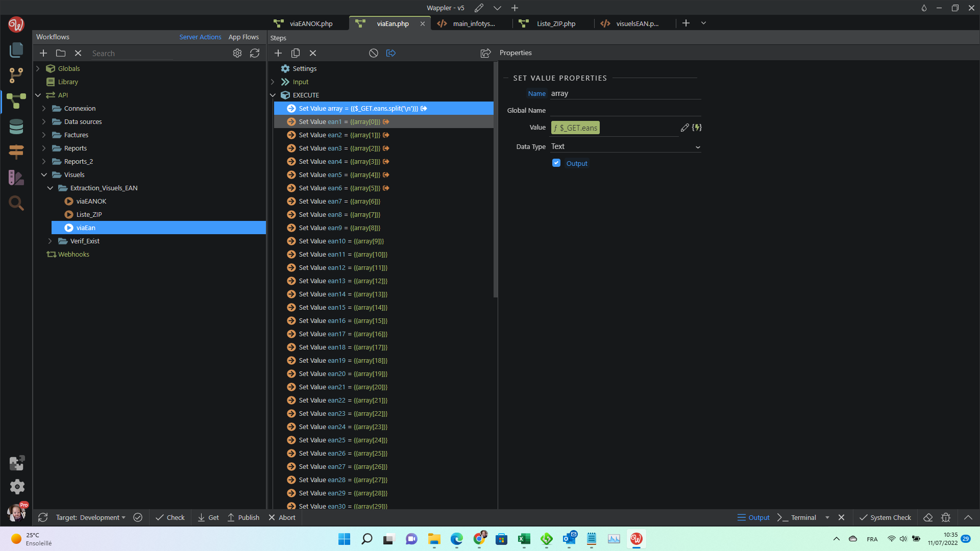This screenshot has height=551, width=980.
Task: Click the share icon next to Properties
Action: pos(485,53)
